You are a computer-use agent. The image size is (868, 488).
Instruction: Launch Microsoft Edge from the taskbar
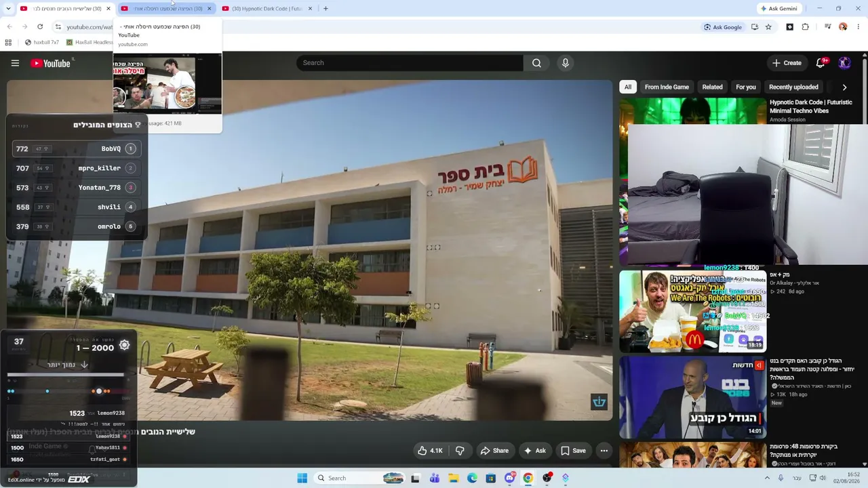(472, 479)
